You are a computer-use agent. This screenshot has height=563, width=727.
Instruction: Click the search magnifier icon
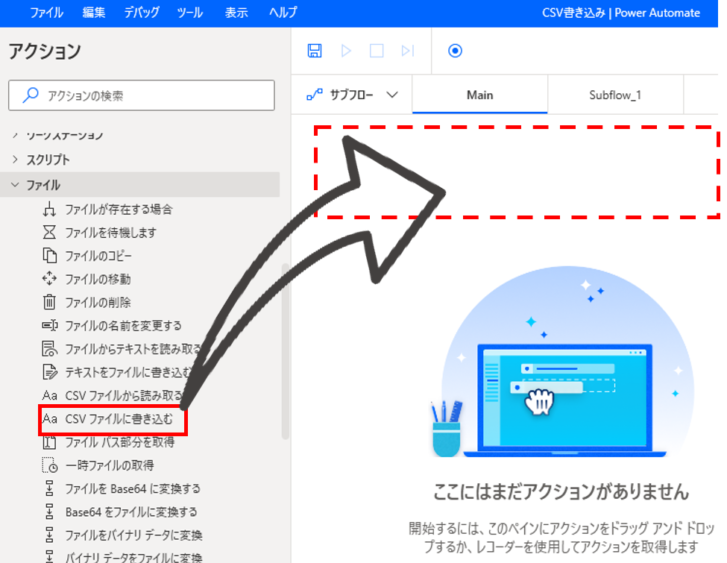click(31, 95)
